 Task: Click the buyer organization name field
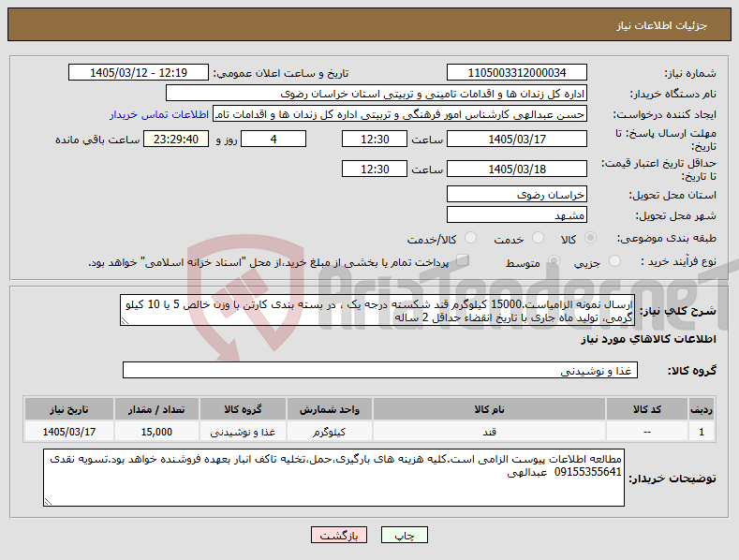coord(377,94)
